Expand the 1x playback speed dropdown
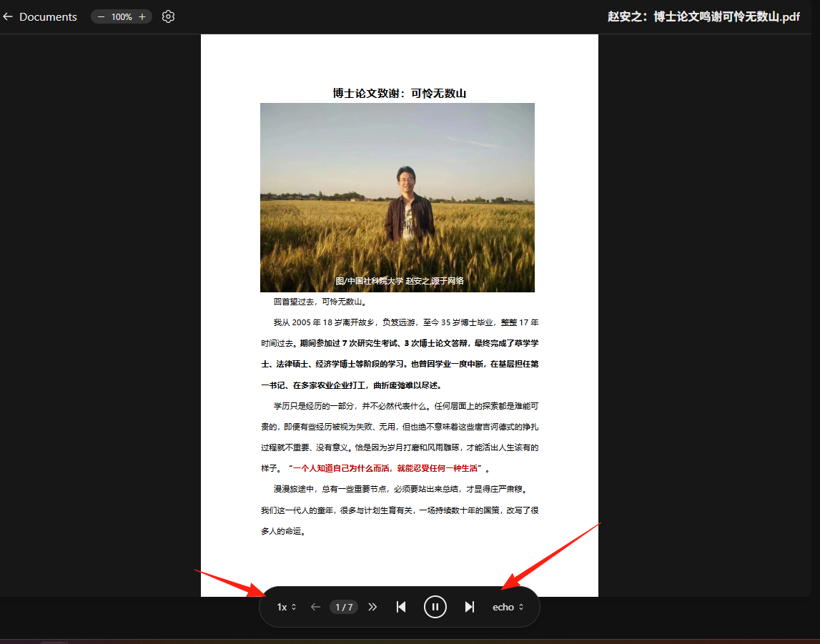820x644 pixels. (287, 607)
